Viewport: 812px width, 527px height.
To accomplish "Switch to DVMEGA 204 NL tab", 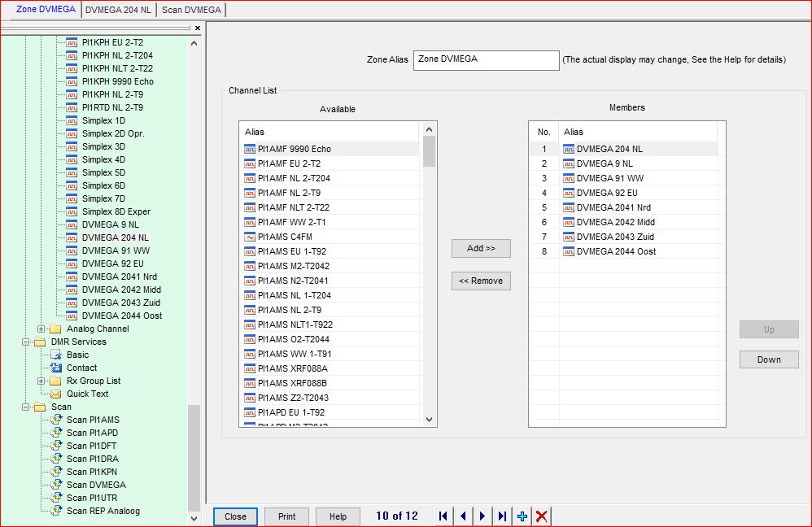I will pyautogui.click(x=118, y=10).
